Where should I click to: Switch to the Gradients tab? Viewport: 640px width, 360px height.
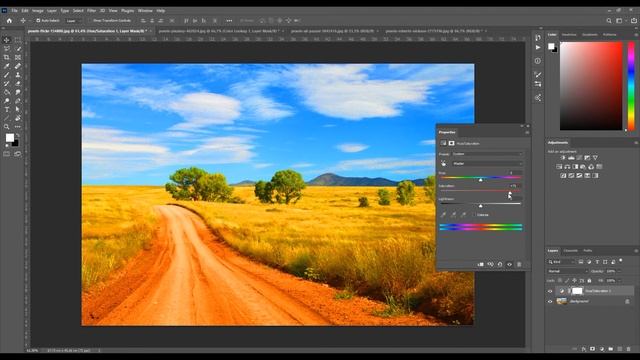click(590, 35)
